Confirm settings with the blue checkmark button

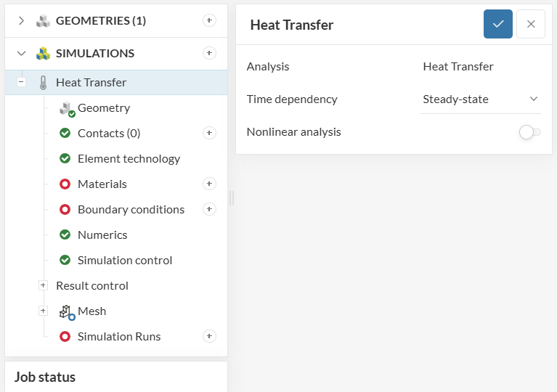[x=498, y=24]
